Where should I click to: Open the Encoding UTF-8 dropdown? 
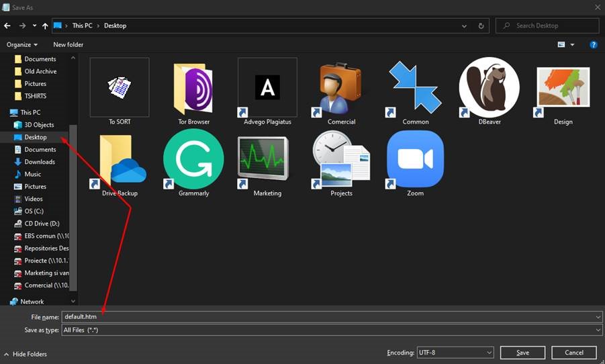(455, 353)
